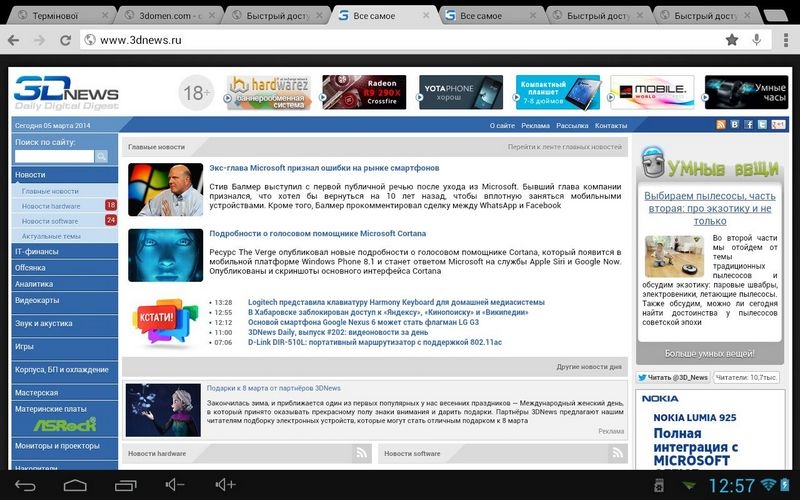Open Offсянка sidebar section
This screenshot has height=500, width=800.
(x=65, y=267)
